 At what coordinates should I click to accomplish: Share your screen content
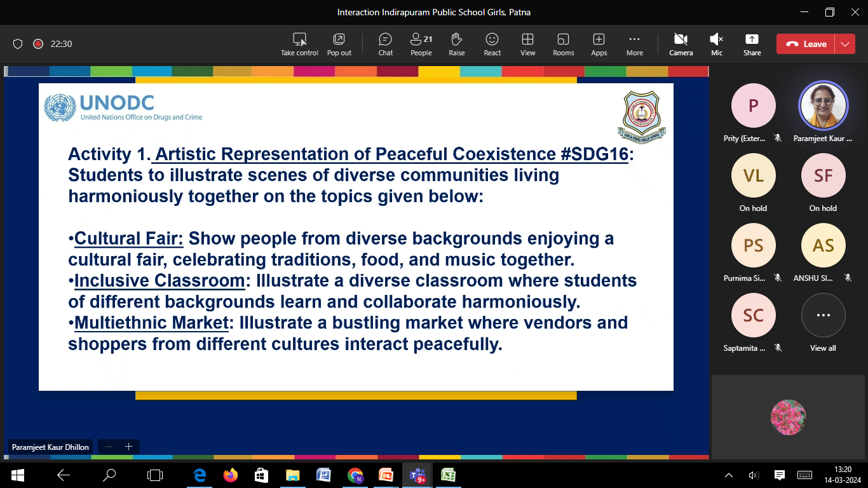tap(752, 44)
